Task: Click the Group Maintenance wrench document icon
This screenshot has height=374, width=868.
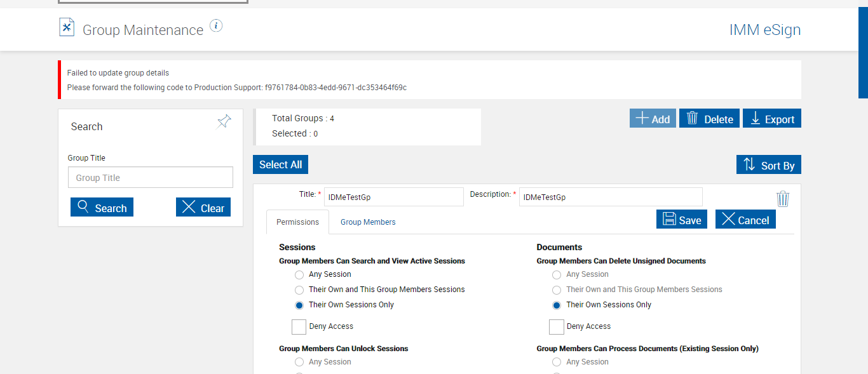Action: click(x=67, y=27)
